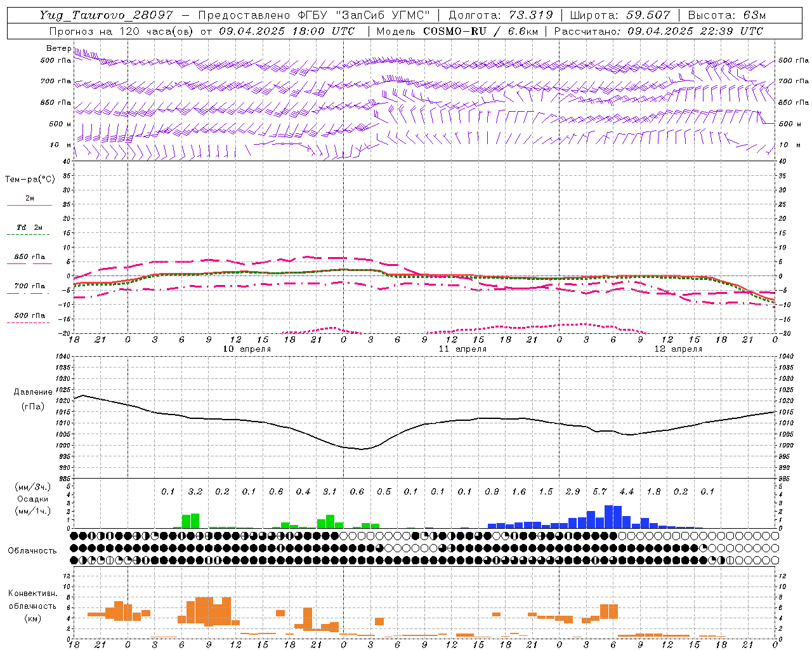Click the 1.6 precipitation value

(x=518, y=492)
